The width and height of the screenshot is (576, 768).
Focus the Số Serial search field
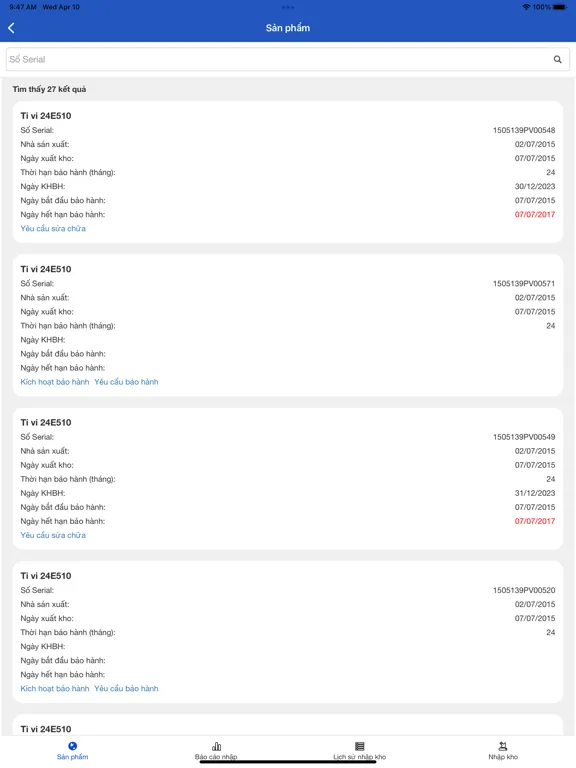point(288,59)
